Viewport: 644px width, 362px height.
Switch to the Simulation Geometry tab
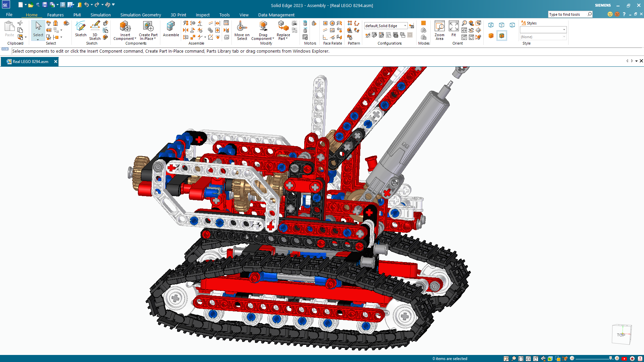pyautogui.click(x=141, y=15)
